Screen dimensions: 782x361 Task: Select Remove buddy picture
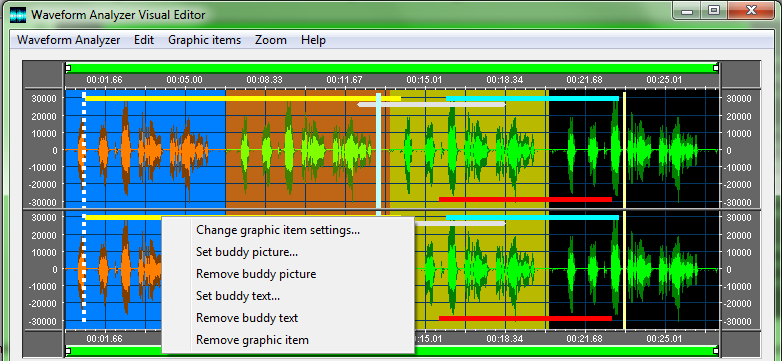pyautogui.click(x=256, y=274)
